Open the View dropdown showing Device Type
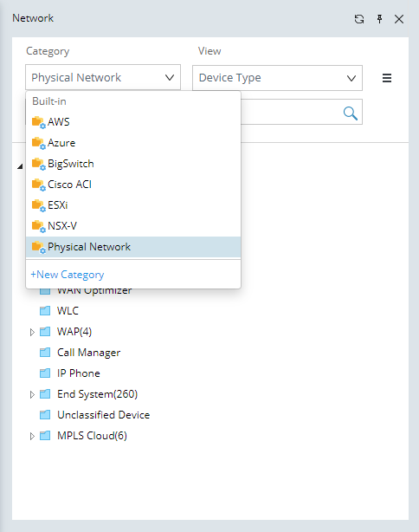Screen dimensions: 419x532 (277, 78)
